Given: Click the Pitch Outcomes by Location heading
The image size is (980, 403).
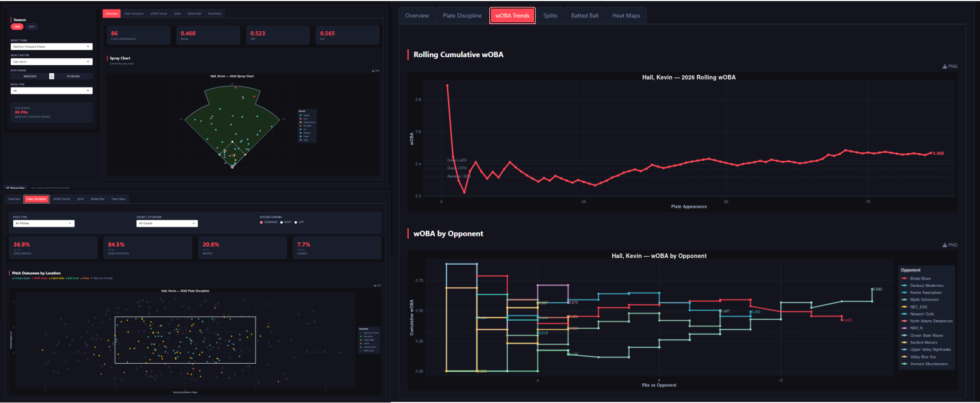Looking at the screenshot, I should pos(37,273).
